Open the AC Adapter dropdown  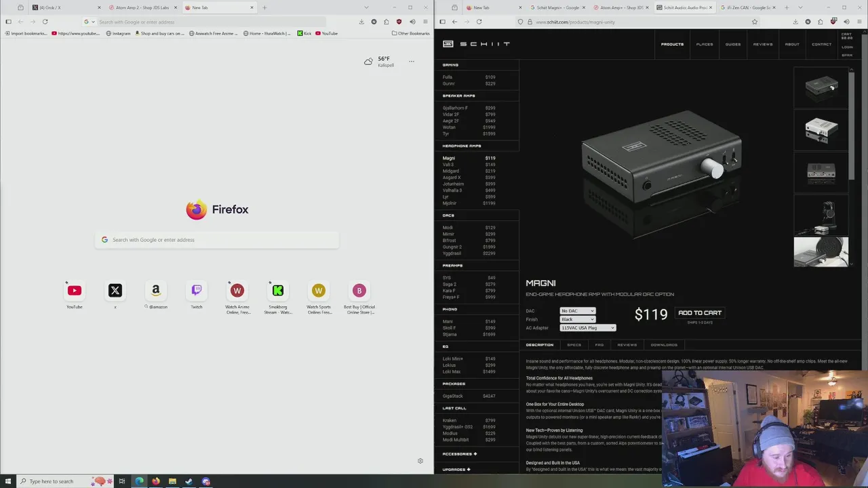click(x=588, y=328)
